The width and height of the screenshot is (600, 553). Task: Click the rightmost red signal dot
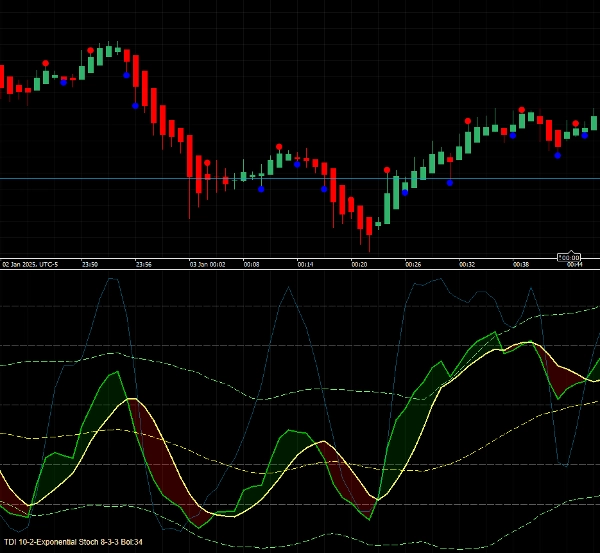[576, 123]
